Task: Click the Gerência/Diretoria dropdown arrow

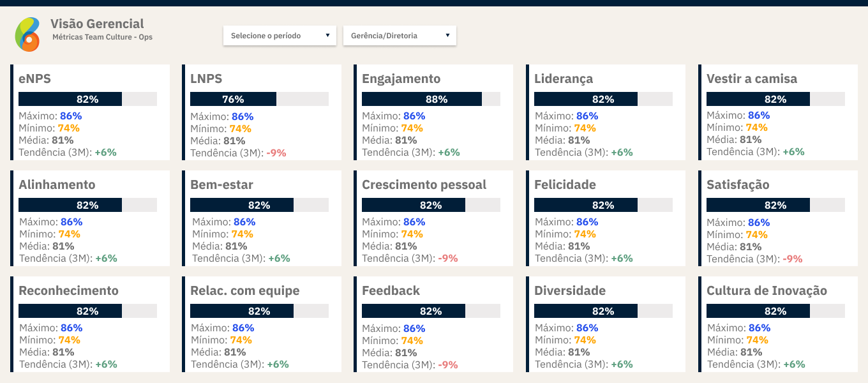Action: coord(447,36)
